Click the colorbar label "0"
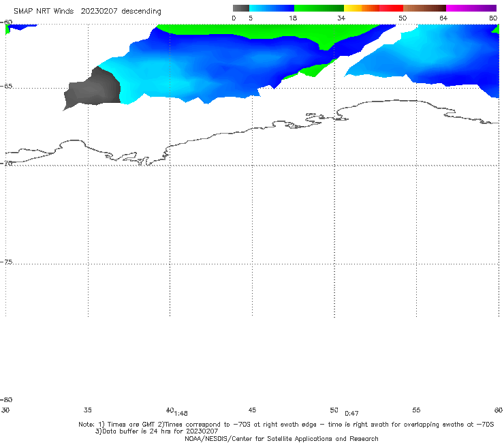 point(234,18)
